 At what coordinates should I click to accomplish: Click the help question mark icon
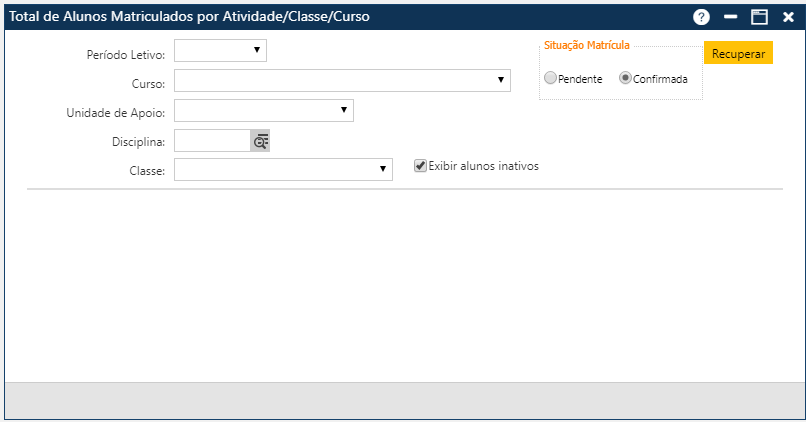coord(701,17)
